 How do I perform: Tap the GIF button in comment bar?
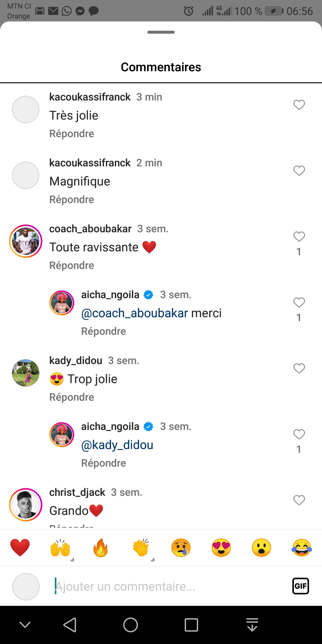click(301, 586)
